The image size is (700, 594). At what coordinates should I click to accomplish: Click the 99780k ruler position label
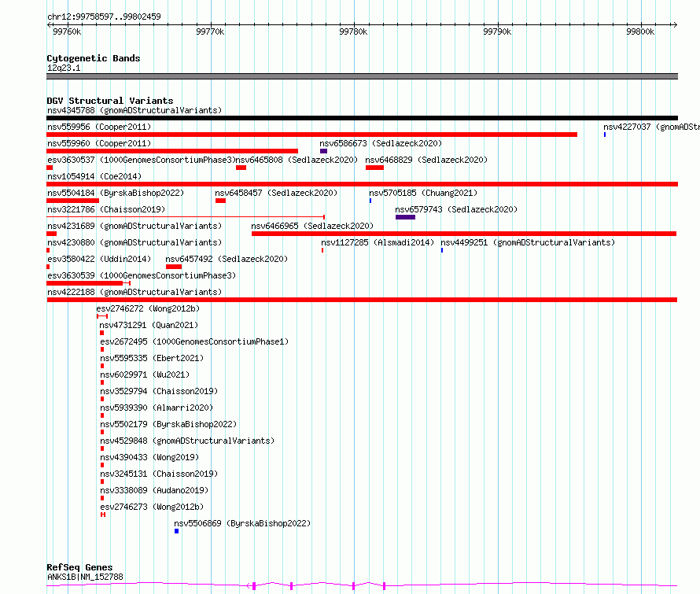coord(353,31)
